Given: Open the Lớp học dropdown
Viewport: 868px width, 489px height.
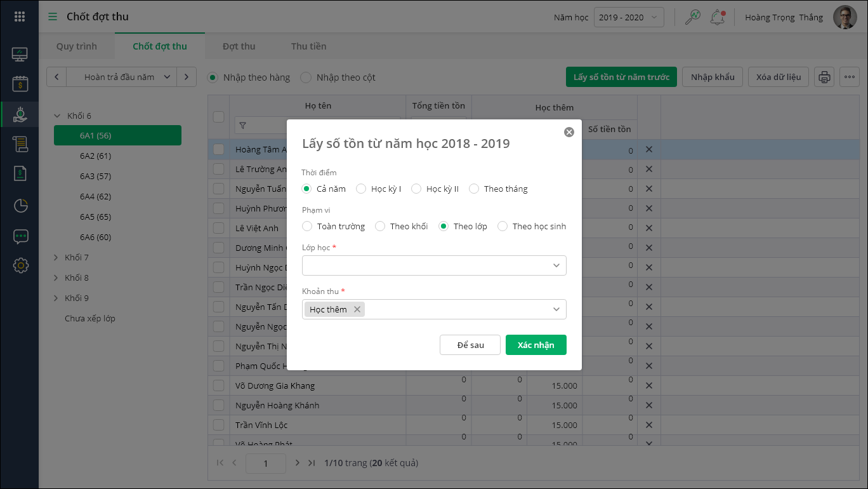Looking at the screenshot, I should coord(434,265).
